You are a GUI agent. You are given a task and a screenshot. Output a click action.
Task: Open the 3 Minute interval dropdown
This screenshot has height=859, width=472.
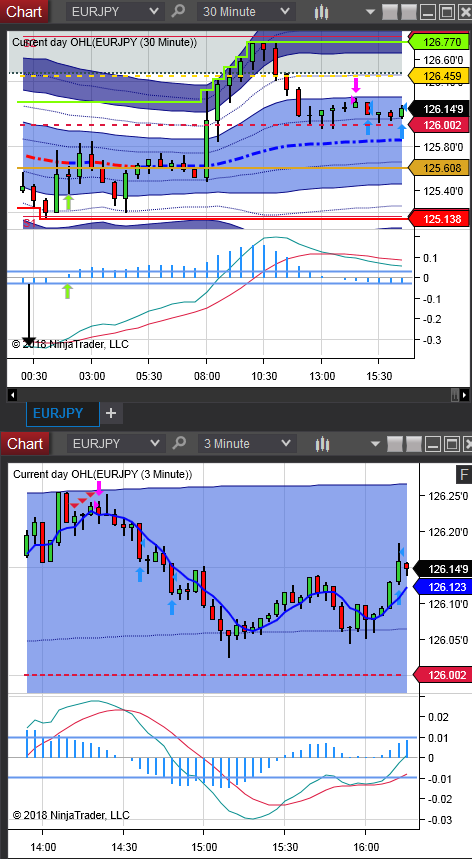tap(247, 443)
